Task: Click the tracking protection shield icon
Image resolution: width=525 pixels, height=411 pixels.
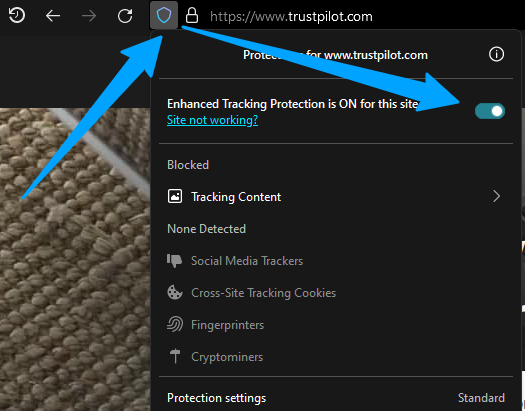Action: [x=164, y=15]
